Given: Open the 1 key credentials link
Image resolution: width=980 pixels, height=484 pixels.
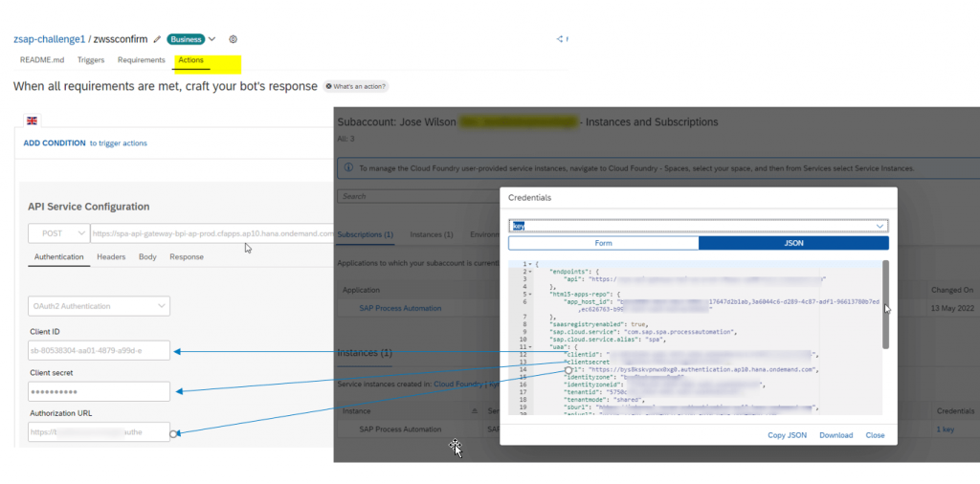Looking at the screenshot, I should coord(945,429).
